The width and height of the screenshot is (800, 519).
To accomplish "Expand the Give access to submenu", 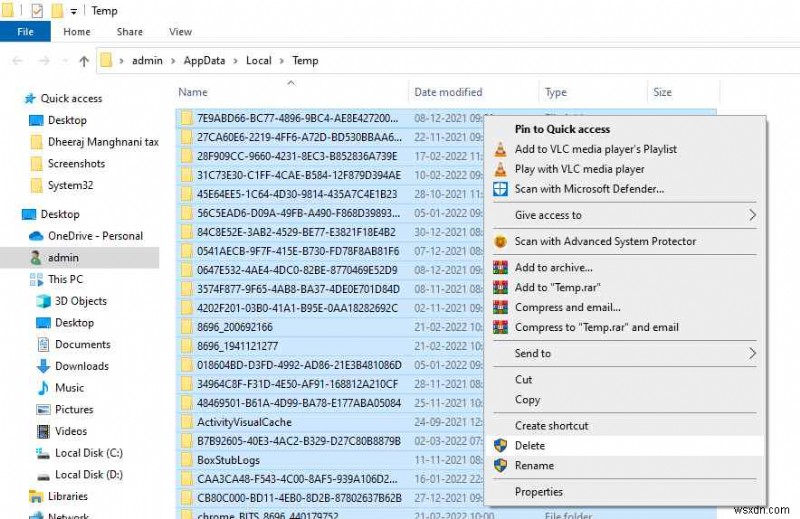I will pyautogui.click(x=752, y=215).
